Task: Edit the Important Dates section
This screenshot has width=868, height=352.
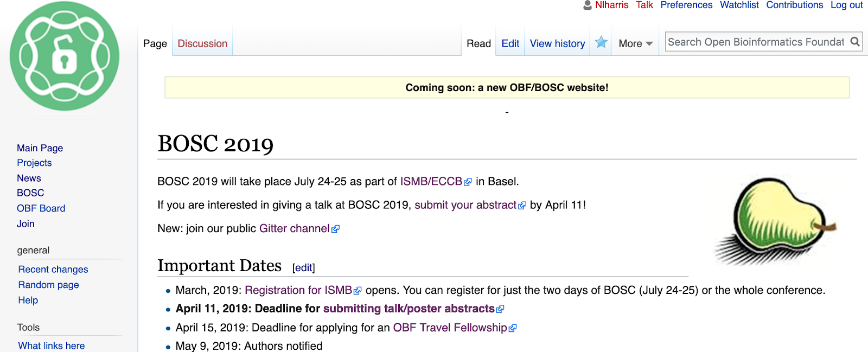Action: [x=303, y=267]
